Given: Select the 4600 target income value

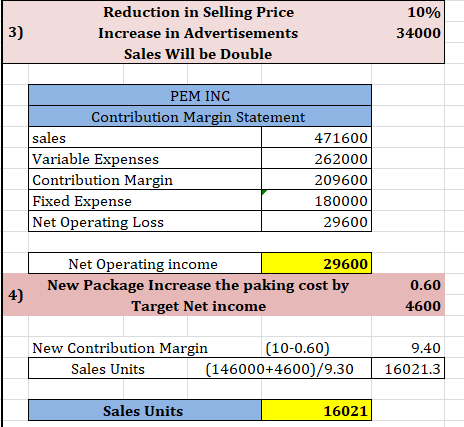Looking at the screenshot, I should (x=423, y=306).
